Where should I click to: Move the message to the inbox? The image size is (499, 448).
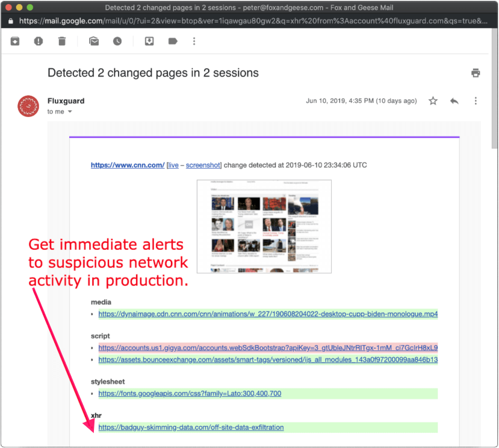click(149, 41)
